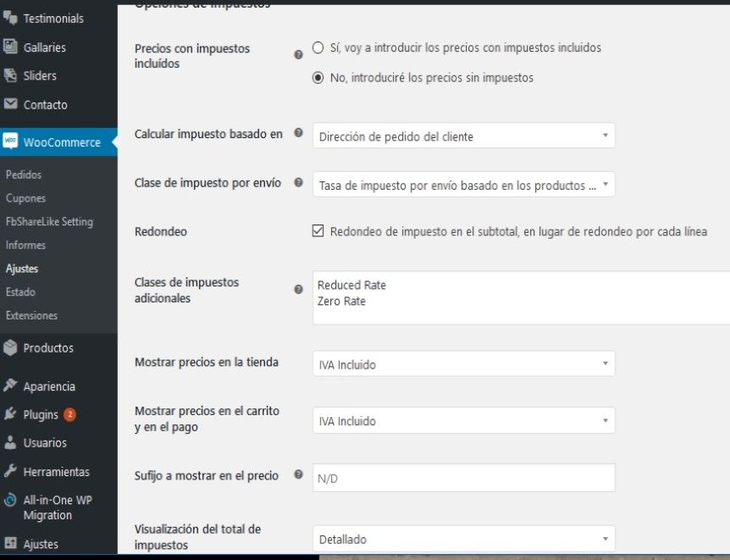Click the Sufijo a mostrar en el precio field
The width and height of the screenshot is (730, 560).
(464, 478)
